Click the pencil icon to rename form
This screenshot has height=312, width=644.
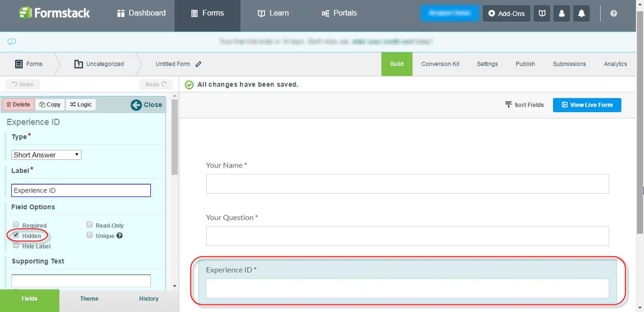198,64
